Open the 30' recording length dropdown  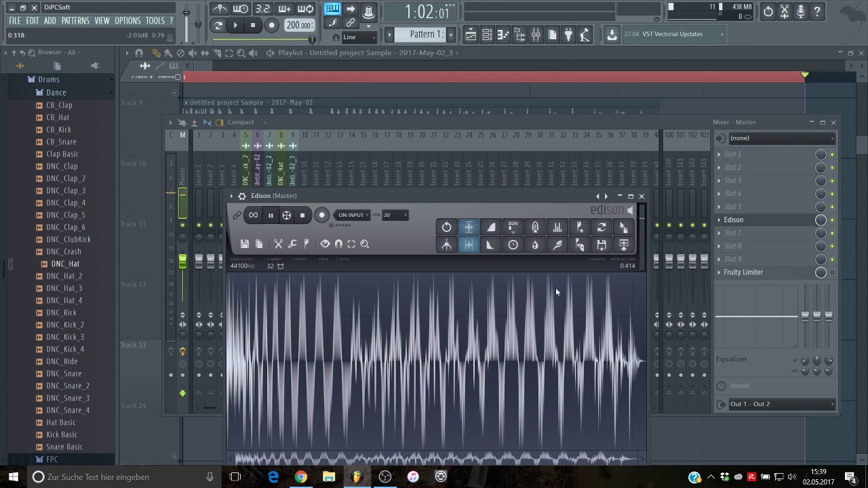[x=395, y=215]
